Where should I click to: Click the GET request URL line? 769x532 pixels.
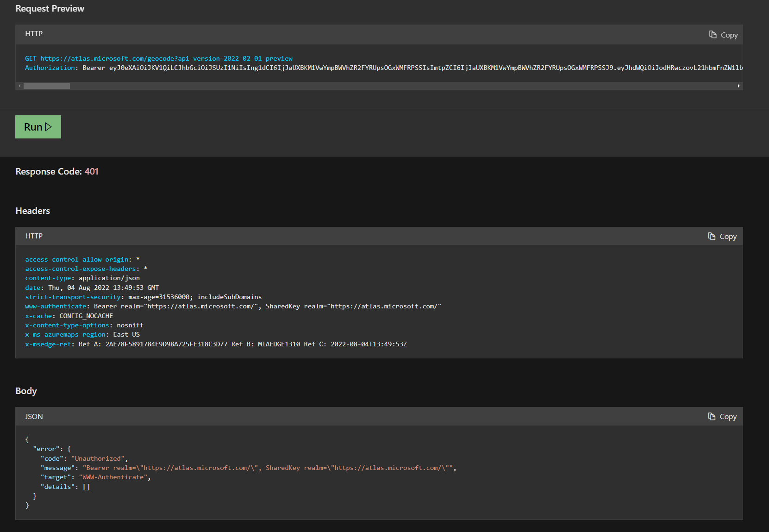click(159, 58)
